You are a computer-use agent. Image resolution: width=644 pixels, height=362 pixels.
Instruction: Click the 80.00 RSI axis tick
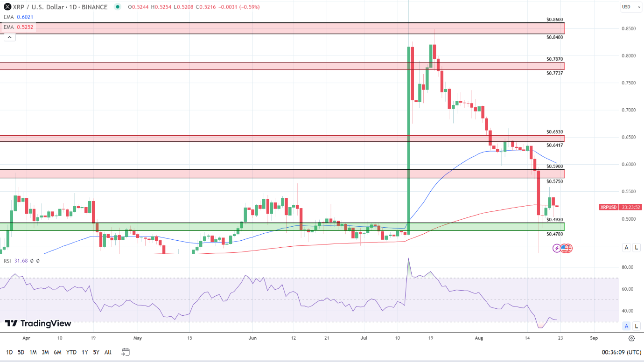point(628,267)
